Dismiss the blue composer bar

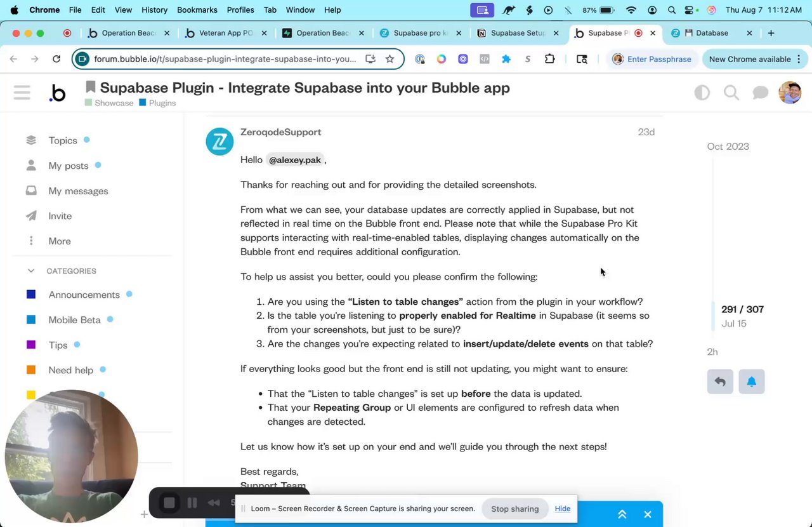click(x=648, y=514)
